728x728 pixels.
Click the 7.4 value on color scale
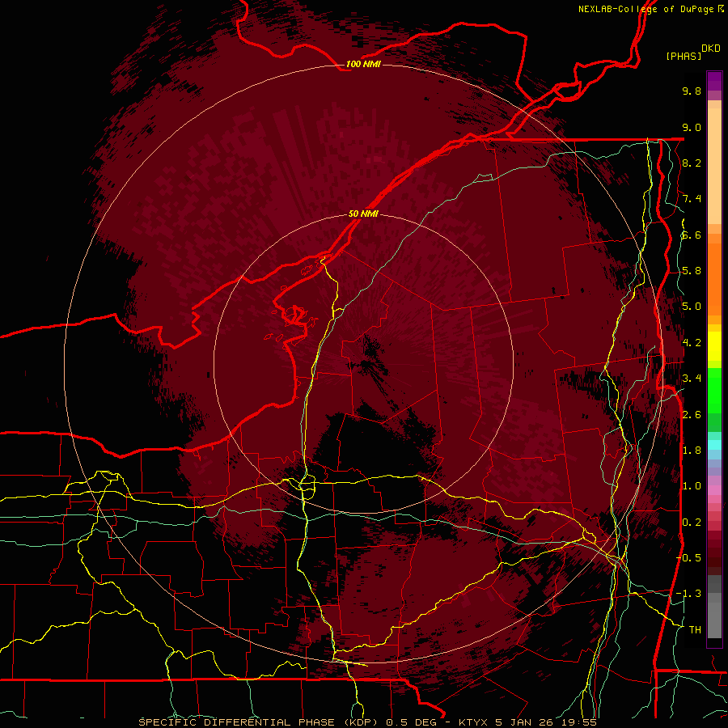(692, 199)
